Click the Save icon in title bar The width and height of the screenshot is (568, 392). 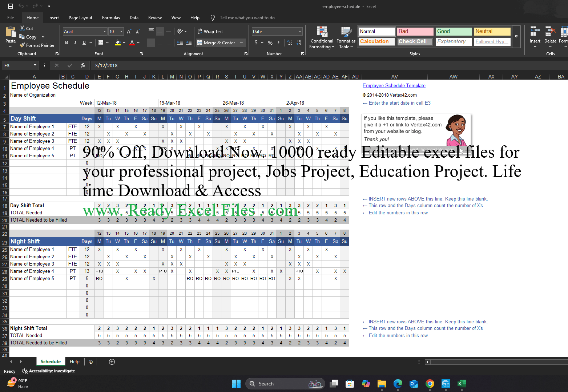click(x=10, y=6)
